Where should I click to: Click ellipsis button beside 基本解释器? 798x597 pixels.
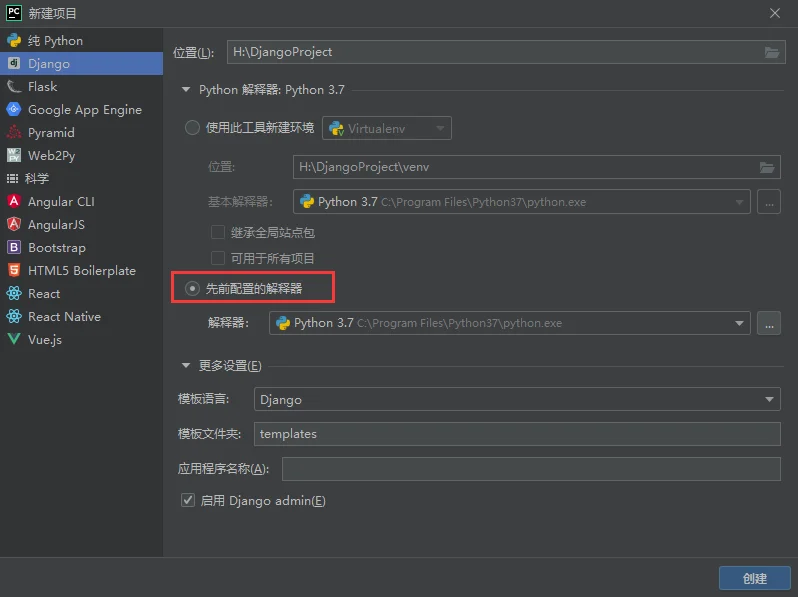tap(768, 202)
